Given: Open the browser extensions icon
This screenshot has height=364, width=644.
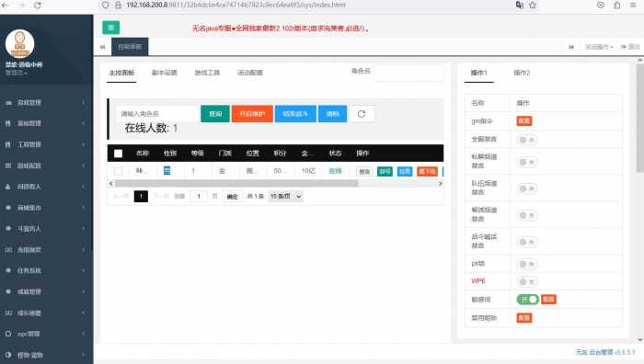Looking at the screenshot, I should (x=617, y=5).
